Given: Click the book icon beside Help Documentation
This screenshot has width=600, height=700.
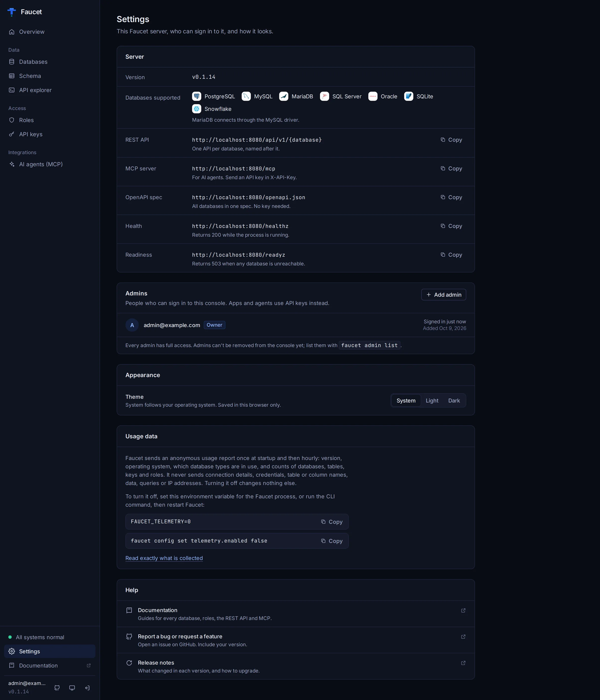Looking at the screenshot, I should point(129,610).
